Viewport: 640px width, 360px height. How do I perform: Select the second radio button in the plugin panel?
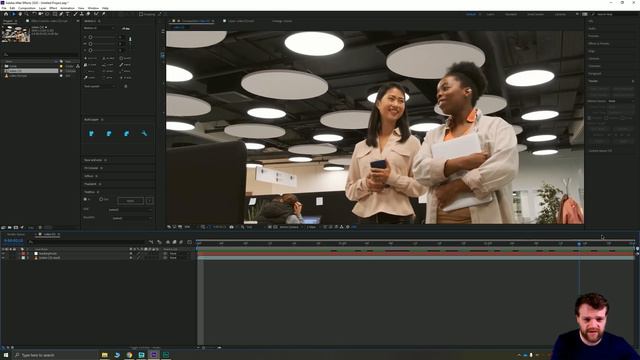click(x=101, y=199)
